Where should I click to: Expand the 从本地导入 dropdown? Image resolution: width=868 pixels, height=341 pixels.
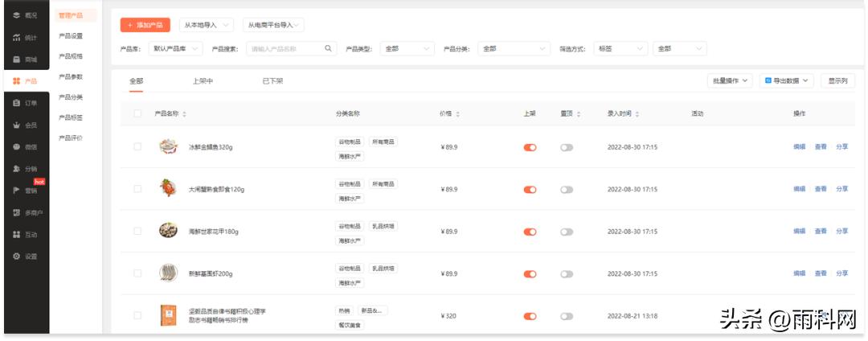point(207,25)
